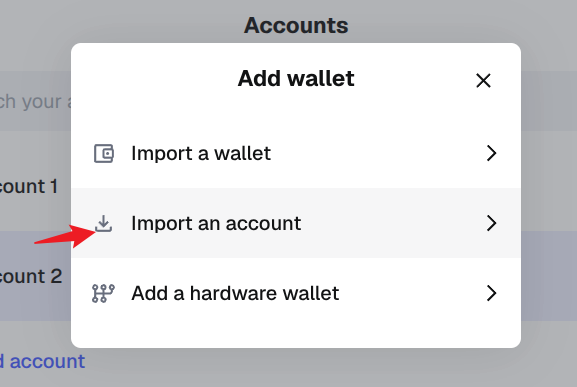Click the wallet icon beside Import a wallet
The width and height of the screenshot is (577, 387).
click(104, 153)
